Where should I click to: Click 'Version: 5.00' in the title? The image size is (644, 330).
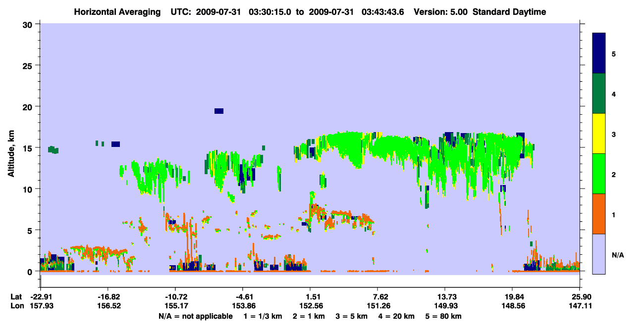pos(441,12)
